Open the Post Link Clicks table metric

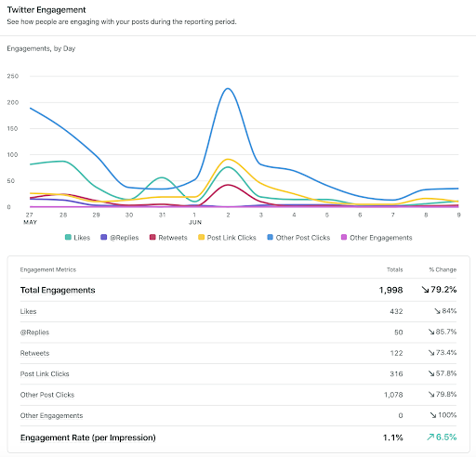(45, 374)
